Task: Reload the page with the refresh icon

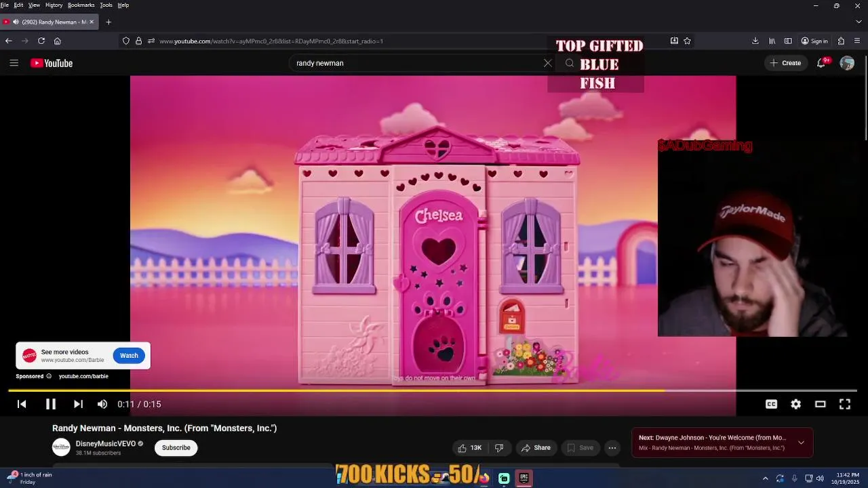Action: tap(41, 41)
